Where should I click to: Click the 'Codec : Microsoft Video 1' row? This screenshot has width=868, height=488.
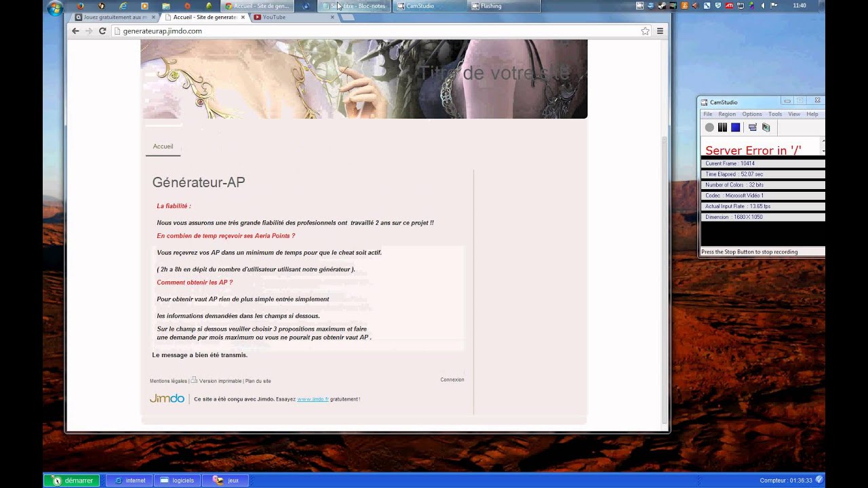pos(762,196)
